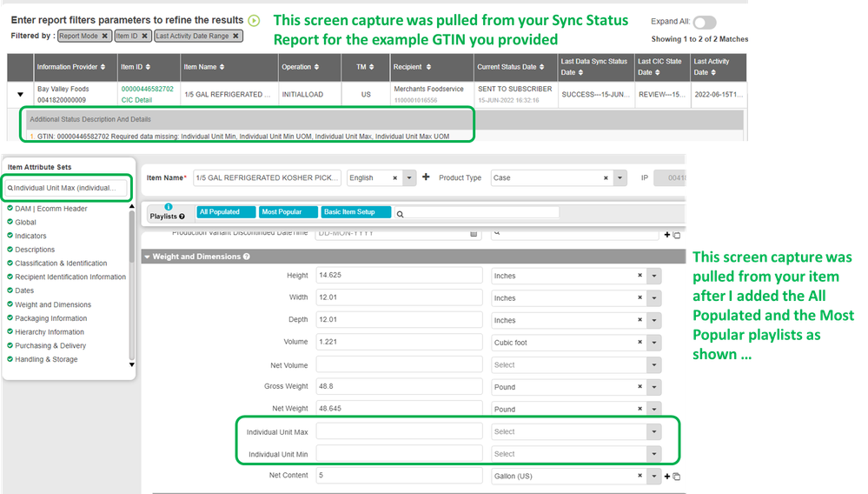Select Purchasing & Delivery attribute set
868x494 pixels.
50,345
